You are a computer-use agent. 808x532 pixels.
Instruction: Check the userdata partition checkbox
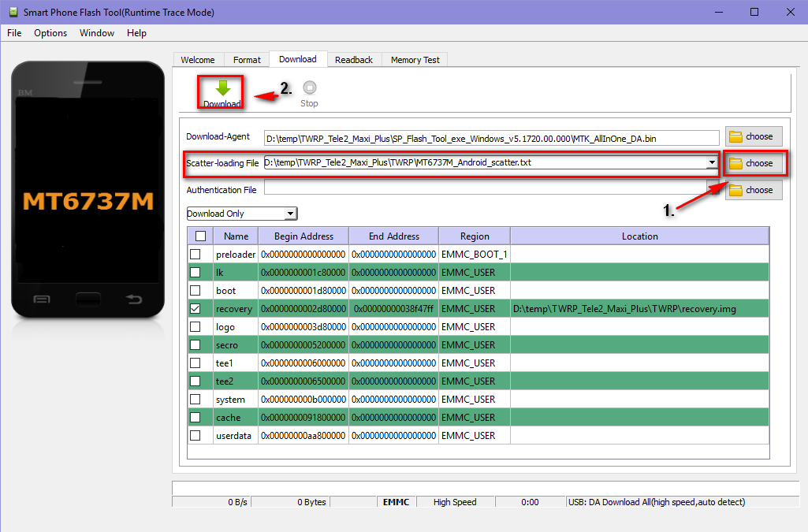pyautogui.click(x=195, y=436)
